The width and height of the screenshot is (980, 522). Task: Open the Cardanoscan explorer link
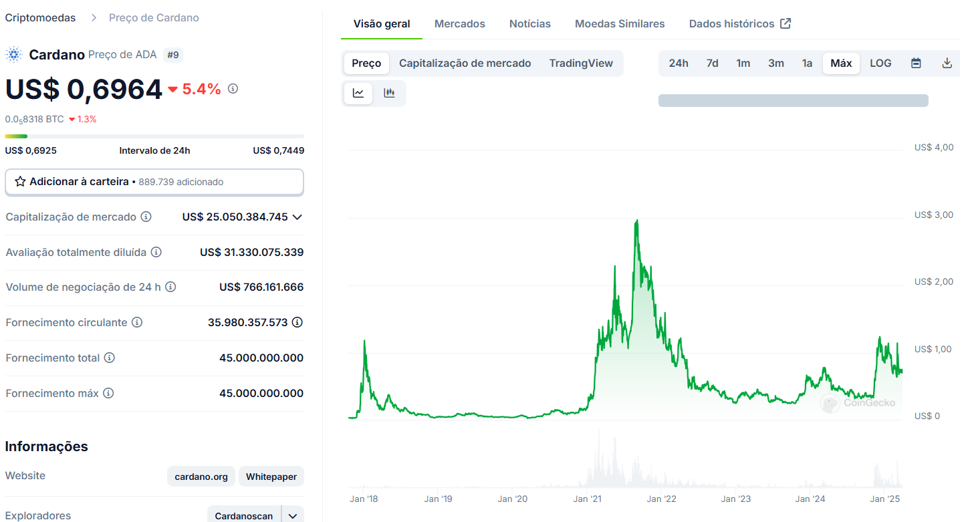(x=244, y=516)
